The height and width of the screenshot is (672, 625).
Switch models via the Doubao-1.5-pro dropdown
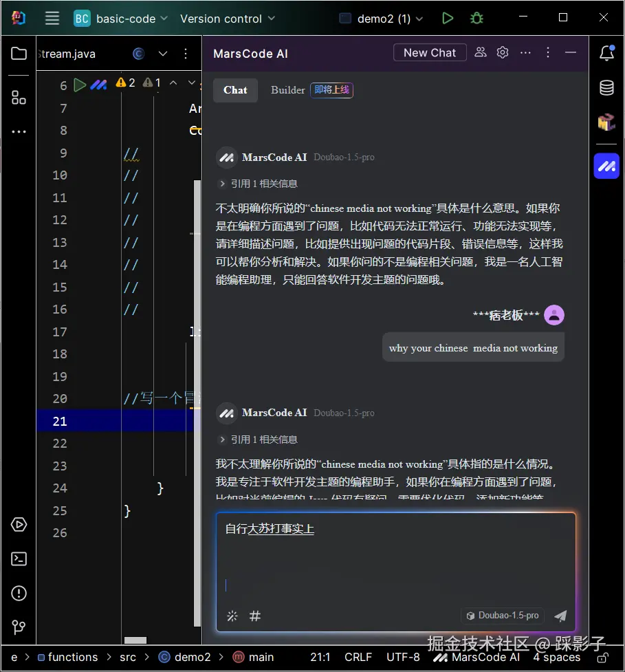[502, 615]
